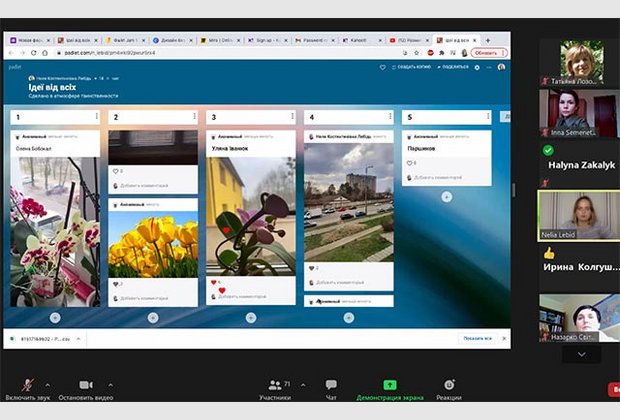Unmute microphone with Включить звук button
This screenshot has height=420, width=620.
pyautogui.click(x=28, y=386)
